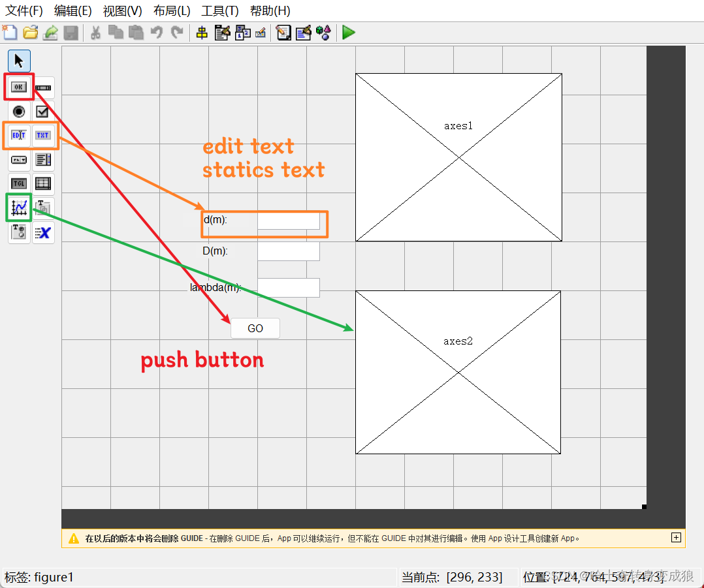
Task: Click the warning text about GUIDE removal
Action: [332, 538]
